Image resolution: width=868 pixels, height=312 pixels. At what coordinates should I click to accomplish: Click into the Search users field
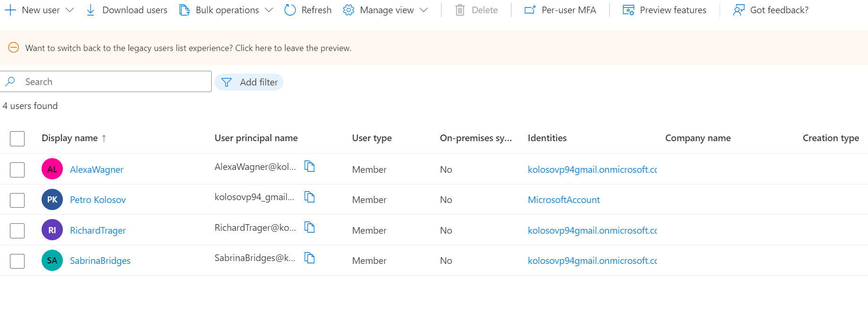[113, 82]
